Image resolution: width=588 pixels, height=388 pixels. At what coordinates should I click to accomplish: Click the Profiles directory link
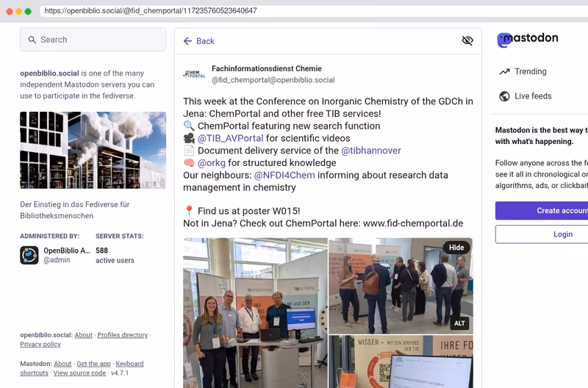123,335
